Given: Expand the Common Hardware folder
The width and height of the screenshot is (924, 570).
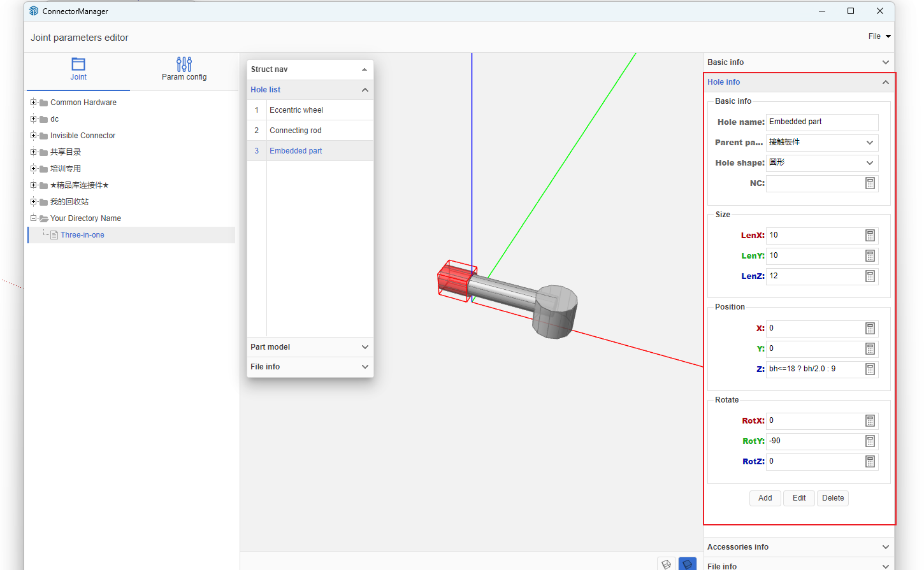Looking at the screenshot, I should click(34, 103).
